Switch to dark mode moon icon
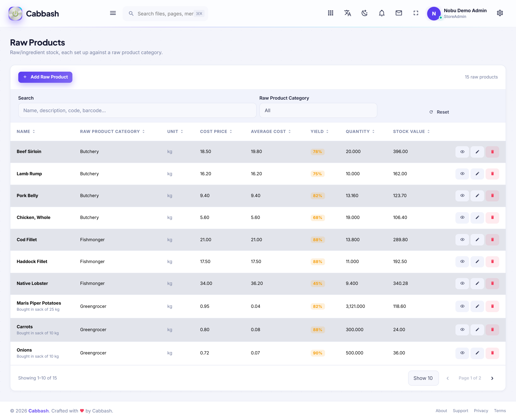The image size is (516, 420). click(365, 13)
